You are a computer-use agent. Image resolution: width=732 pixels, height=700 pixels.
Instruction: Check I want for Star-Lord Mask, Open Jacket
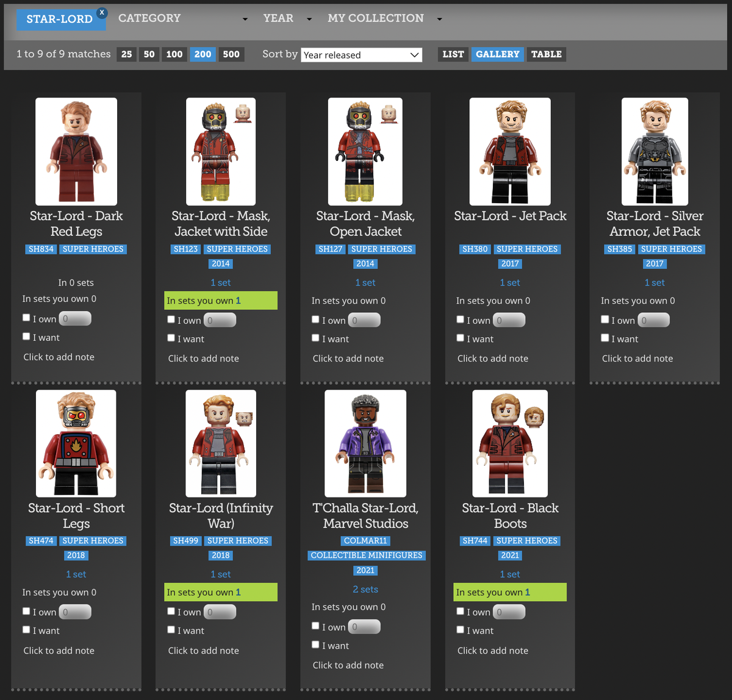point(315,338)
